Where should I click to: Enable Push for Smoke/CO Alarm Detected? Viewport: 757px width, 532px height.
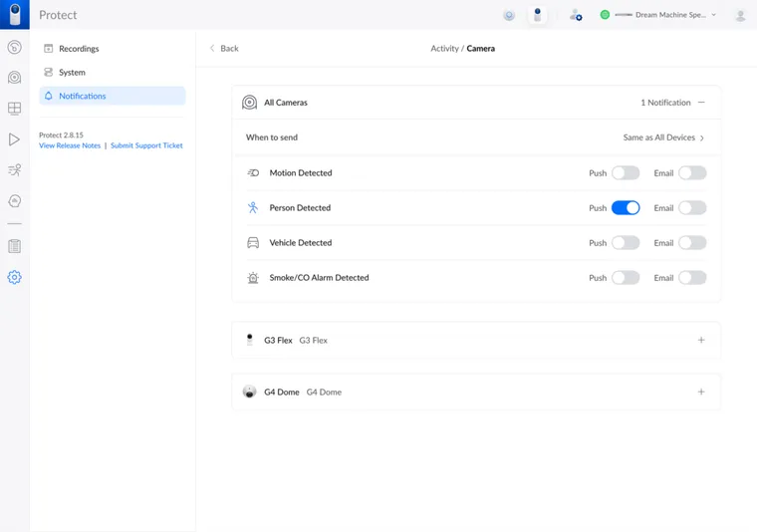tap(626, 278)
